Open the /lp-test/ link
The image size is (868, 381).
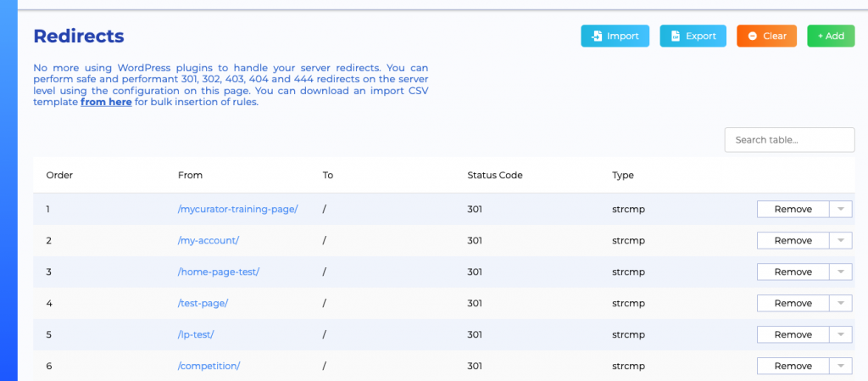pos(196,334)
